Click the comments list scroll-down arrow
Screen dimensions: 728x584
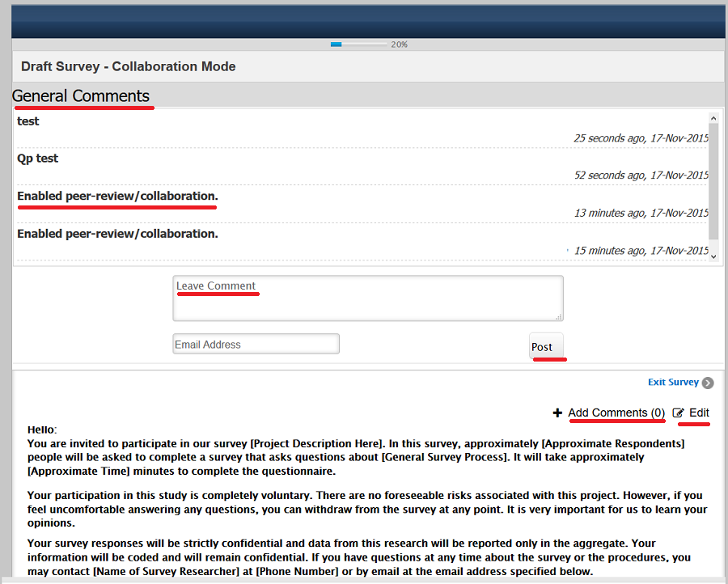point(713,256)
